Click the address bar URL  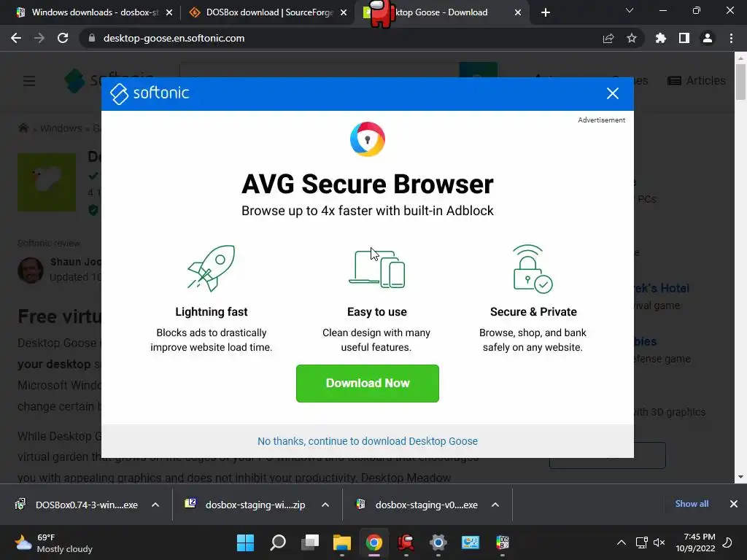pos(174,38)
